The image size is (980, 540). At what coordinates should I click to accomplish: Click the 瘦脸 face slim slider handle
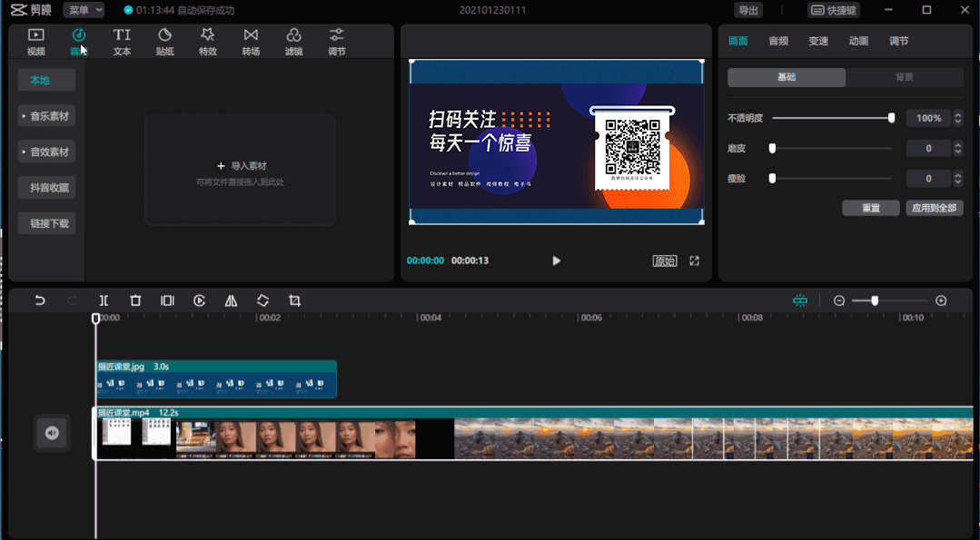(773, 178)
